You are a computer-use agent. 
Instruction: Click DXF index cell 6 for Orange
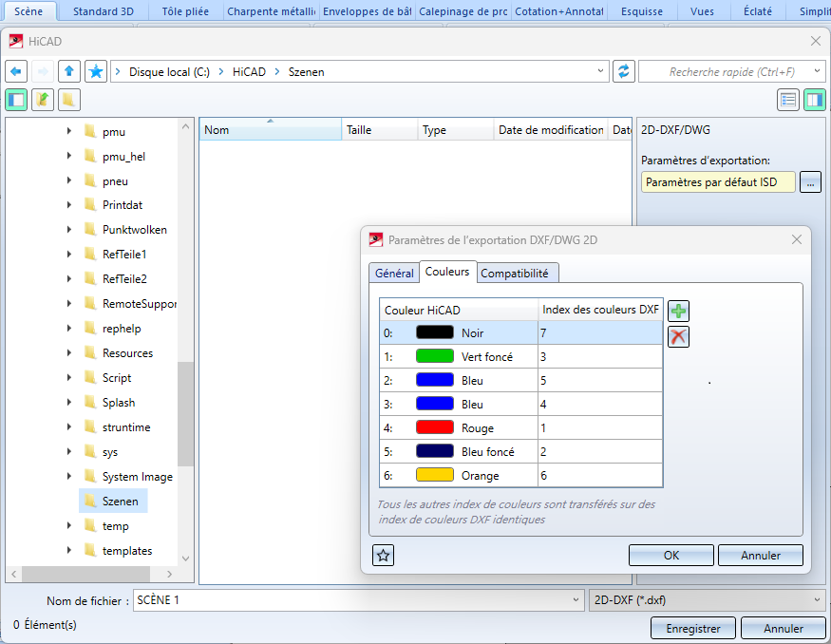tap(600, 476)
